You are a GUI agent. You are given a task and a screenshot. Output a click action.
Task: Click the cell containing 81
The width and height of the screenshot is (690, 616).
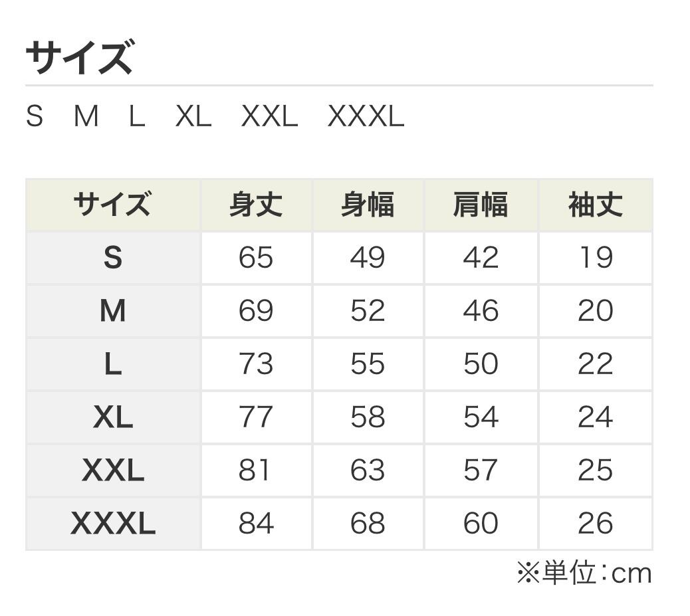pyautogui.click(x=256, y=470)
